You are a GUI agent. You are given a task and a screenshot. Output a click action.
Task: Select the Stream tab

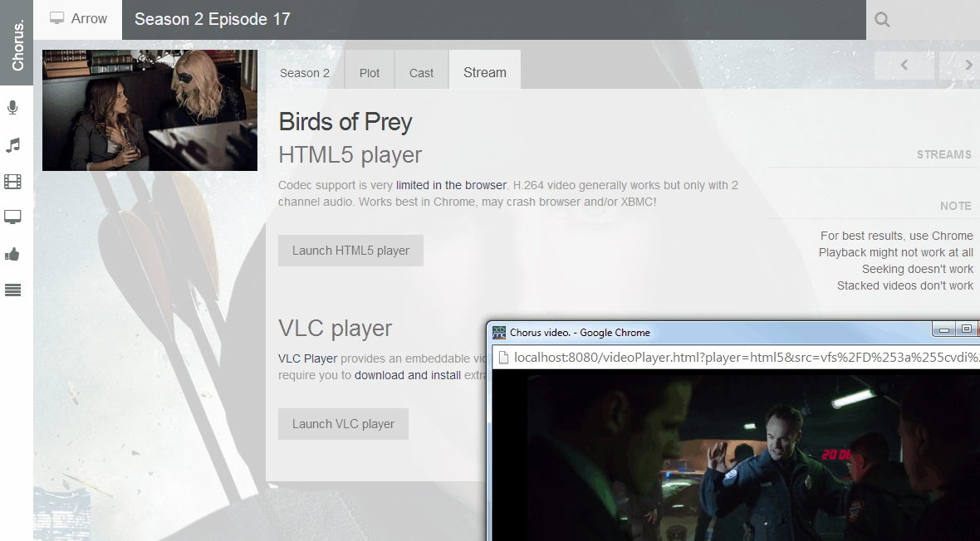(x=485, y=72)
